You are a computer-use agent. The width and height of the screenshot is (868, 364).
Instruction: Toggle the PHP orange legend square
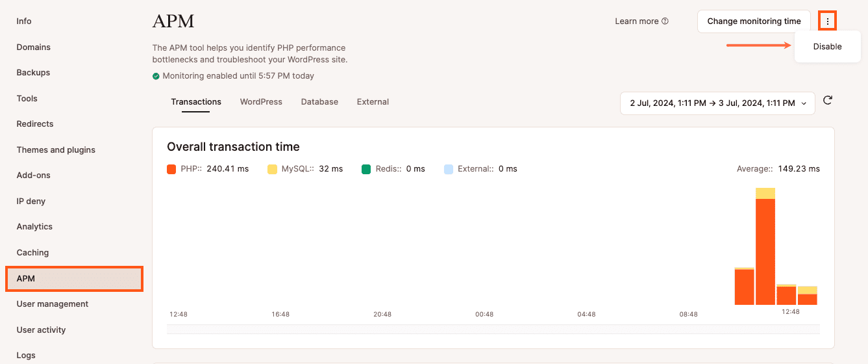(x=172, y=169)
